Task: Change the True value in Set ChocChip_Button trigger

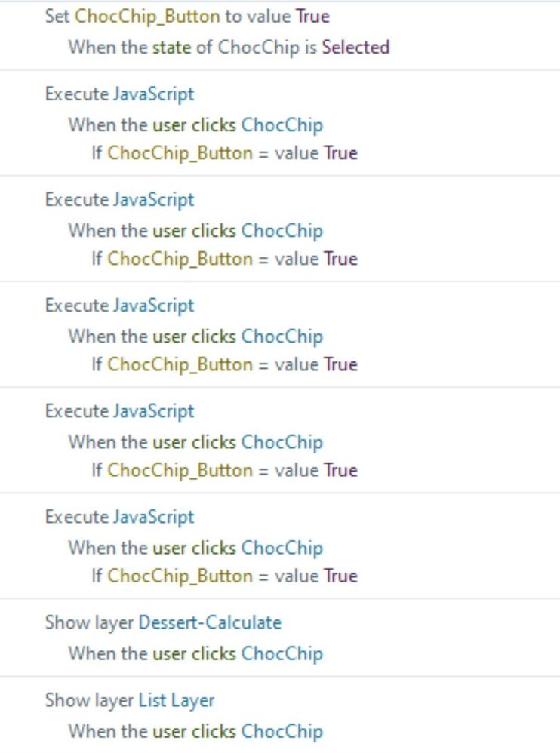Action: tap(312, 17)
